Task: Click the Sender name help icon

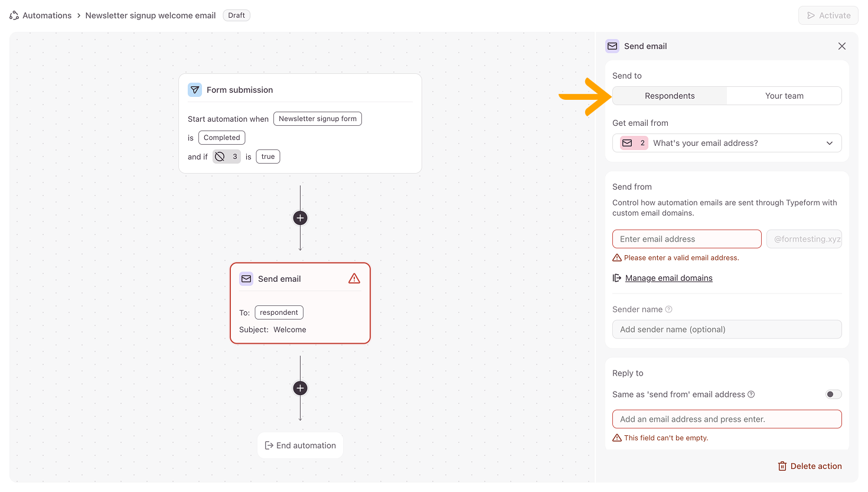Action: (669, 309)
